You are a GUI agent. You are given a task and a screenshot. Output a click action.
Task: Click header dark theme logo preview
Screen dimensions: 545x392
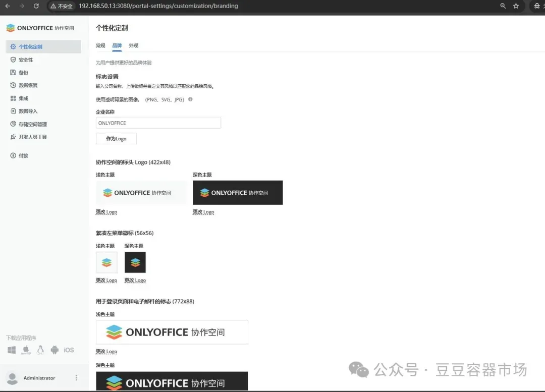pyautogui.click(x=238, y=193)
